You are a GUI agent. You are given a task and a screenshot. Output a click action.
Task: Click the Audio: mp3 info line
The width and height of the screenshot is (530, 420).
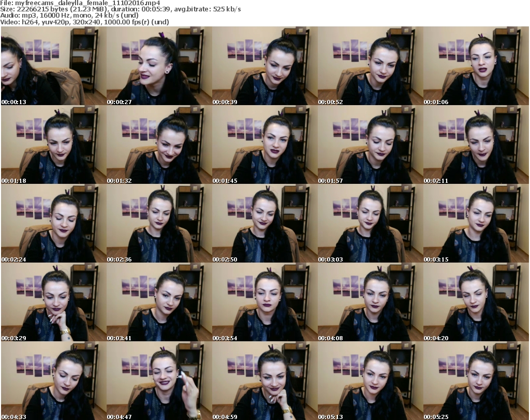click(x=69, y=16)
